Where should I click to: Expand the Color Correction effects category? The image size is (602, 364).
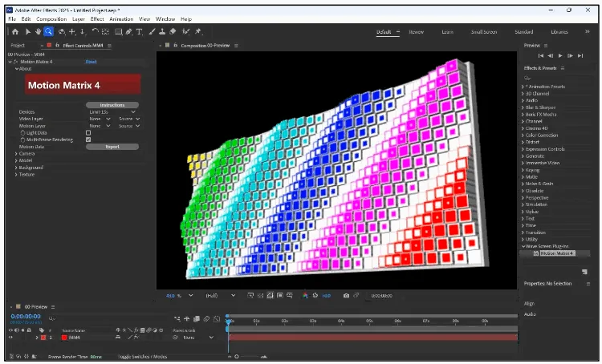[x=523, y=135]
